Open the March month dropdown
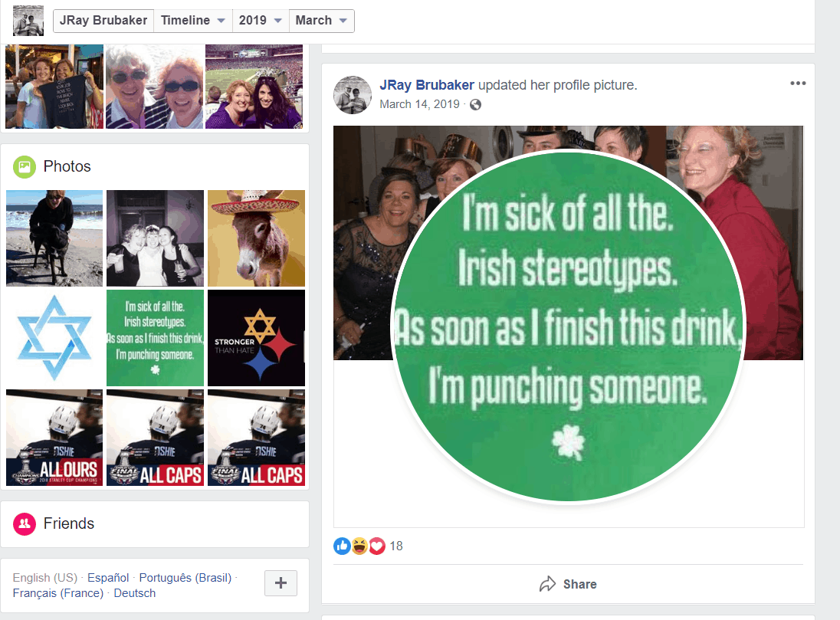 [321, 21]
